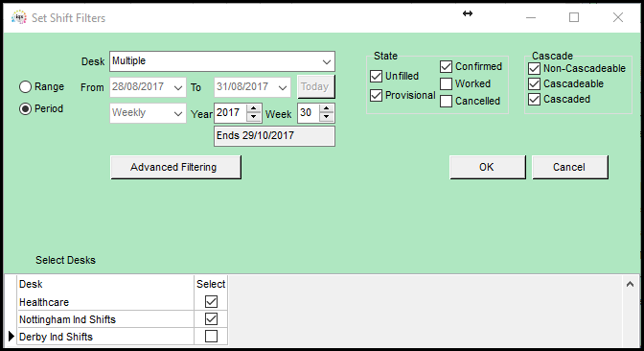This screenshot has height=351, width=644.
Task: Deselect the Healthcare desk checkbox
Action: click(x=211, y=302)
